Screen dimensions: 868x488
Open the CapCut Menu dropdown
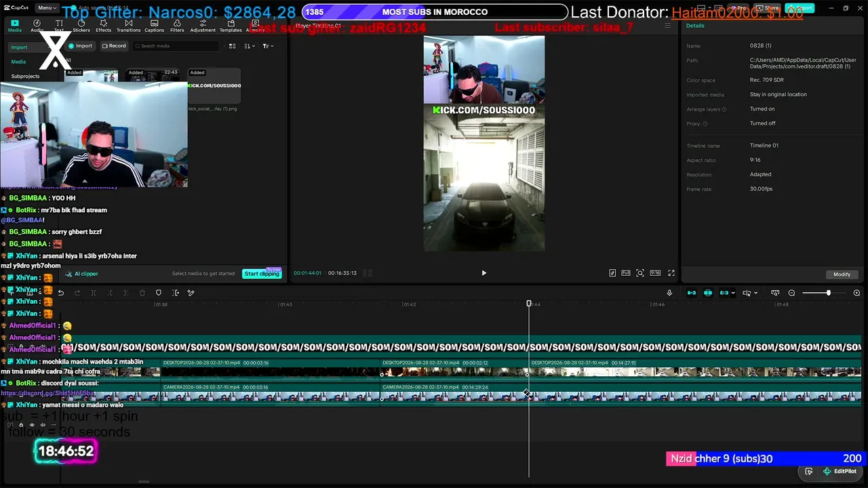tap(47, 8)
